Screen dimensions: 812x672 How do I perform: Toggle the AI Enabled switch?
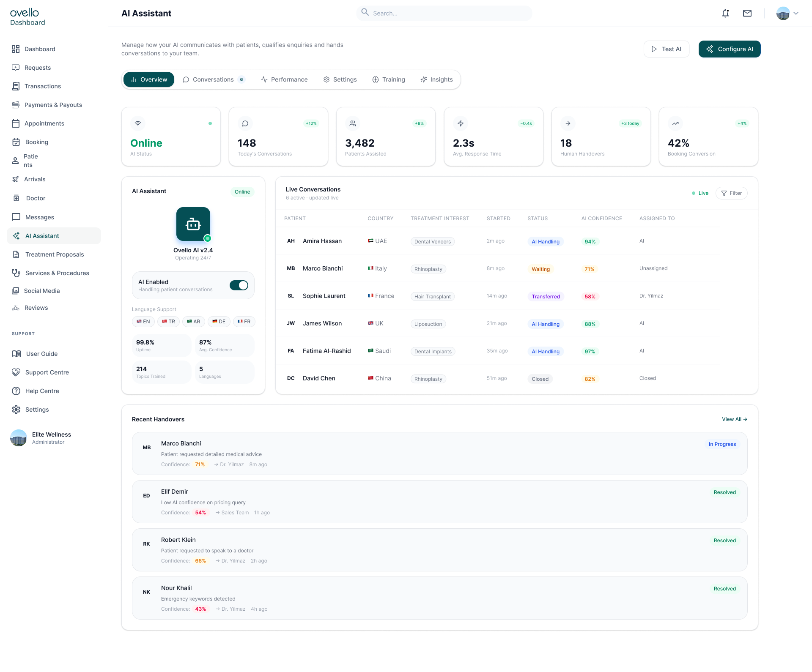coord(239,285)
